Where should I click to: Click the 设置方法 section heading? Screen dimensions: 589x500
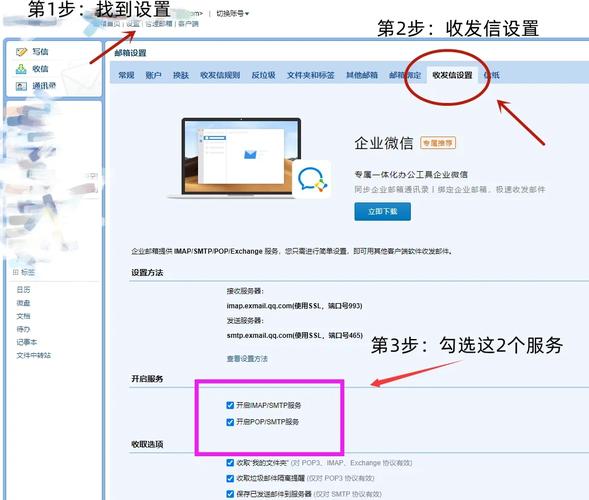tap(147, 273)
